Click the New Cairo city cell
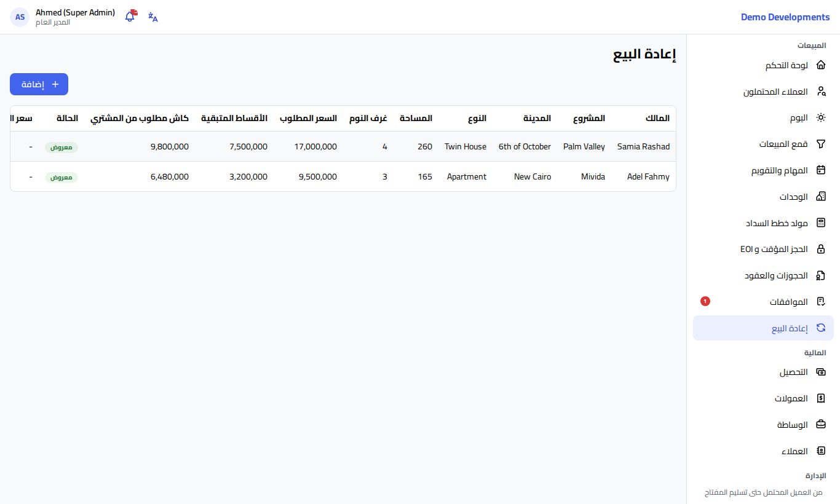Viewport: 840px width, 504px height. click(533, 176)
